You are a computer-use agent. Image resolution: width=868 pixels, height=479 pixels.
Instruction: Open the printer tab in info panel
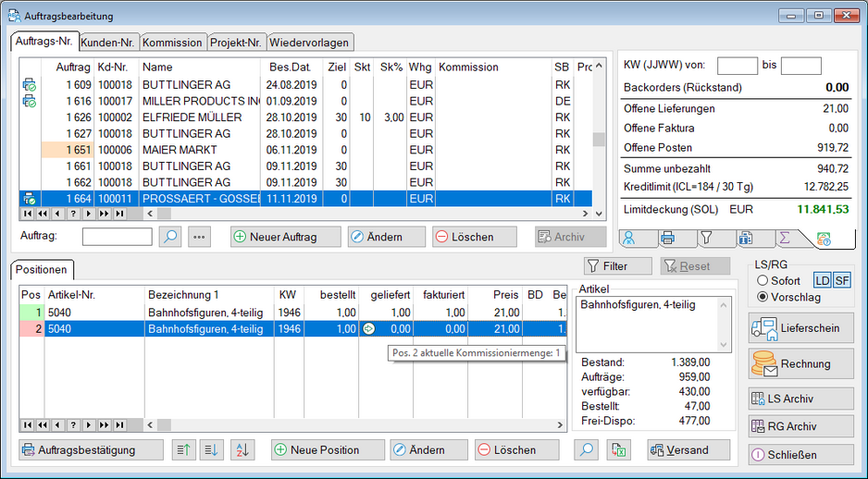coord(667,239)
